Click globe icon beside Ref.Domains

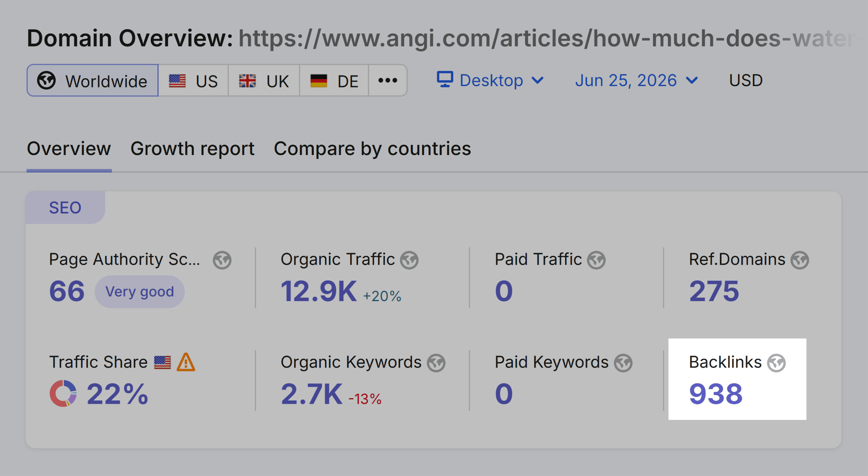click(x=800, y=260)
